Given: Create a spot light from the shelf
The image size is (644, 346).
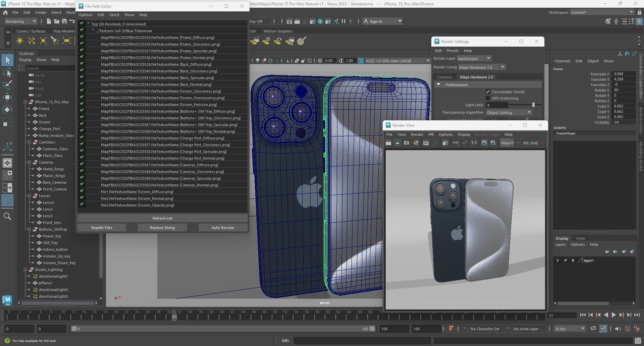Looking at the screenshot, I should pyautogui.click(x=55, y=41).
